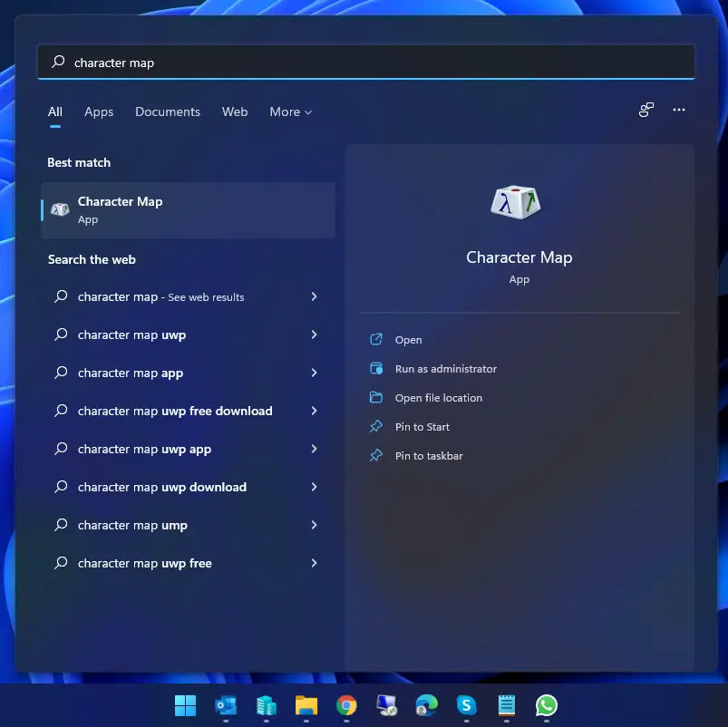Click the Windows Start button

185,705
